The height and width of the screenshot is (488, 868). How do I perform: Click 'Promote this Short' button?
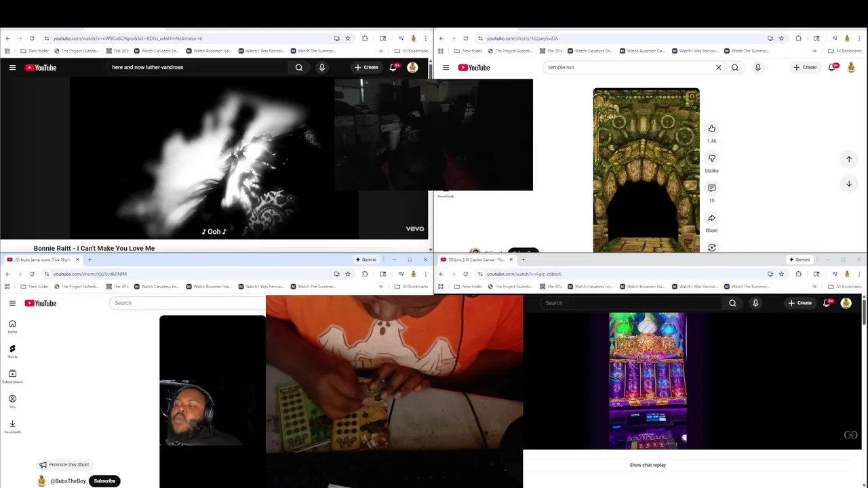tap(64, 465)
